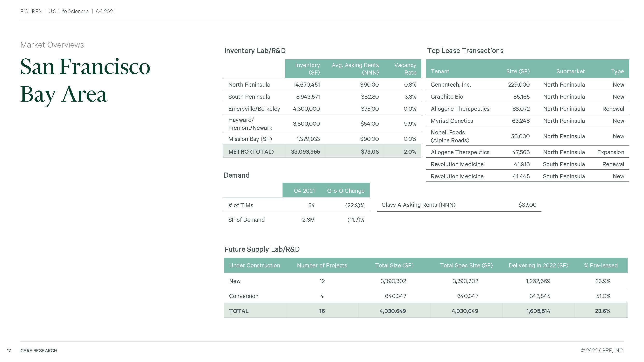The width and height of the screenshot is (644, 362).
Task: Select the Q-o-Q Change column header
Action: click(346, 191)
